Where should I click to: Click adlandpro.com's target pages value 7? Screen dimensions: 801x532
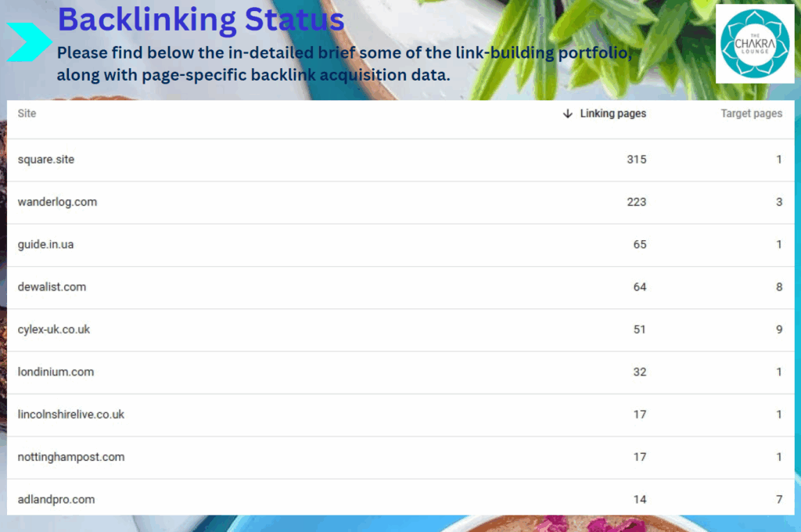779,499
